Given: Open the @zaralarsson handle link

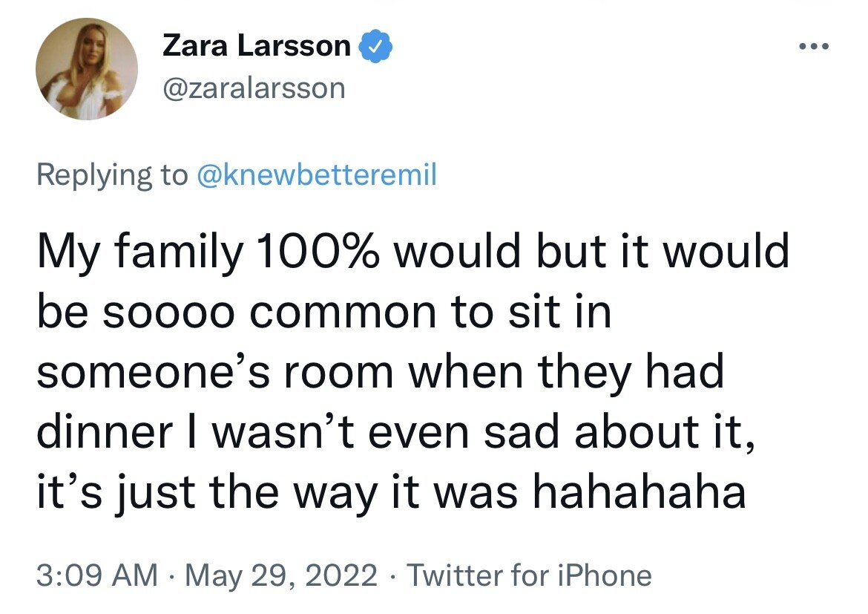Looking at the screenshot, I should click(254, 88).
